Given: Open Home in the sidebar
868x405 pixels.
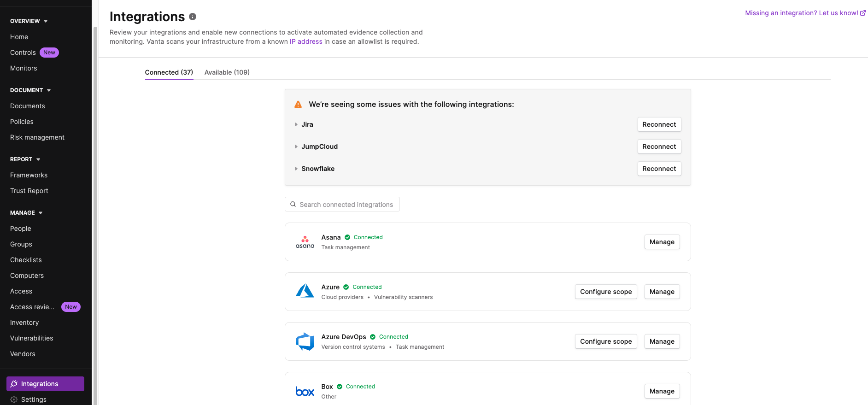Looking at the screenshot, I should pos(19,37).
